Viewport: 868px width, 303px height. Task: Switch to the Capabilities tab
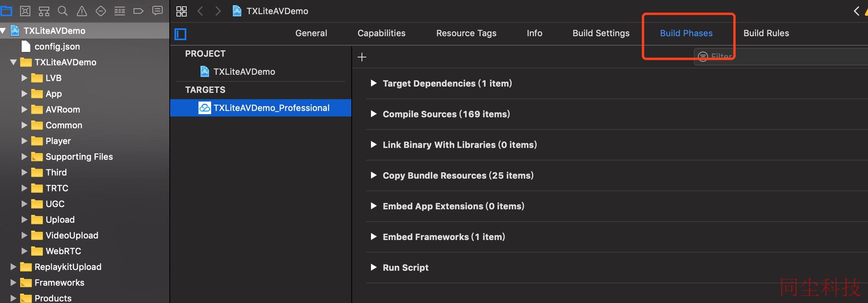[x=381, y=33]
